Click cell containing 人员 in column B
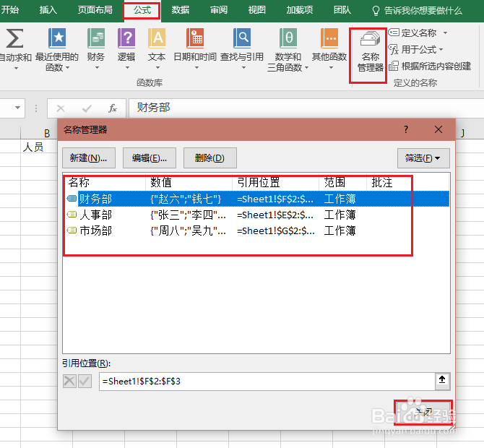484x448 pixels. click(x=39, y=147)
